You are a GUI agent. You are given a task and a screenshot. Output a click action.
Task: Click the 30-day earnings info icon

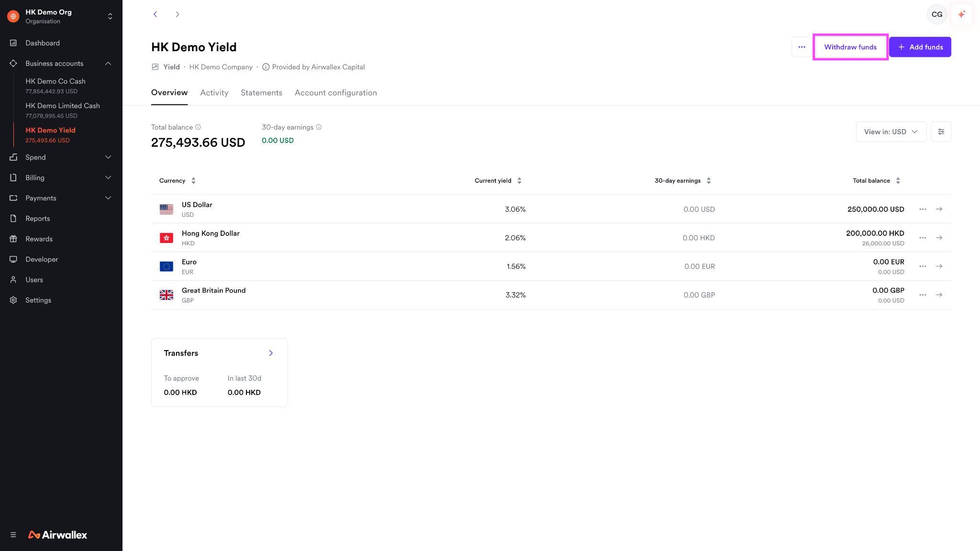319,127
